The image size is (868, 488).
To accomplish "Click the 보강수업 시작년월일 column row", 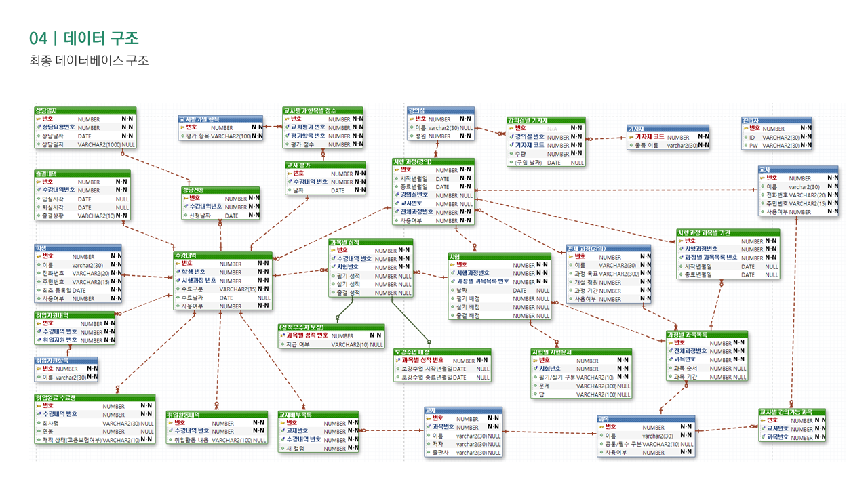I will click(x=442, y=369).
